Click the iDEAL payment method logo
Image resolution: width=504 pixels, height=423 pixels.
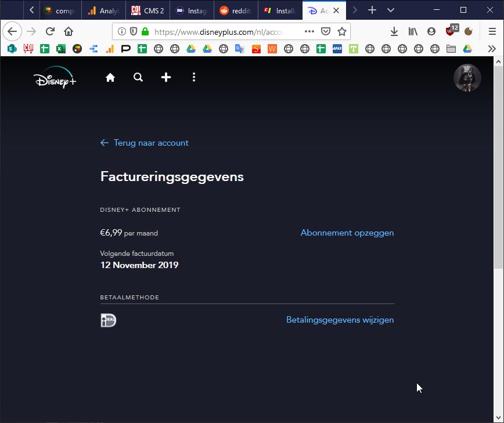(x=109, y=320)
